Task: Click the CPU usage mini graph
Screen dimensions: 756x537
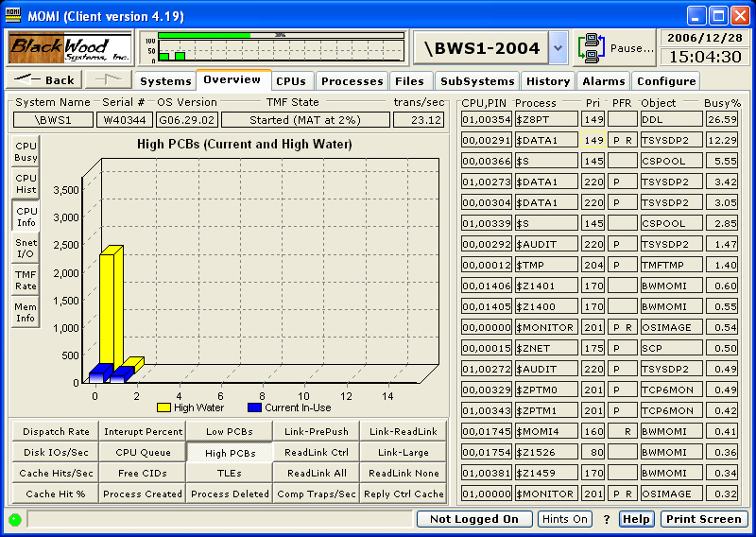Action: (272, 47)
